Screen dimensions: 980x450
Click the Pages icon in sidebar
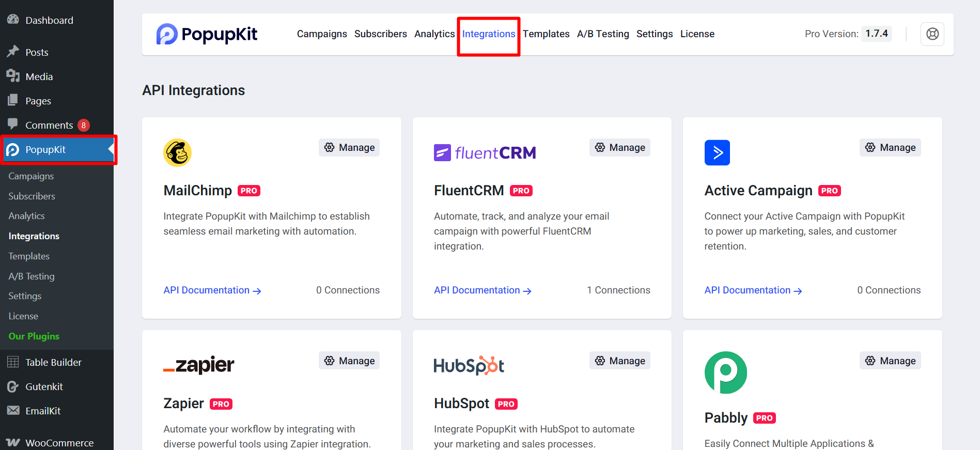pyautogui.click(x=13, y=100)
